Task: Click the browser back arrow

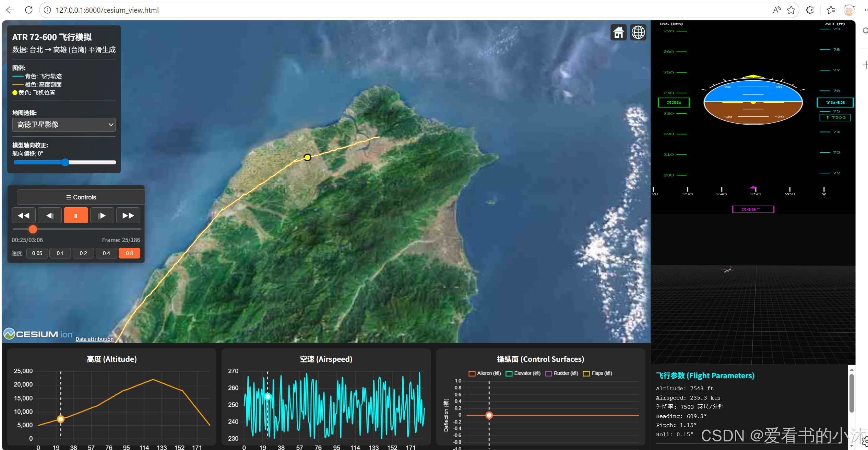Action: coord(10,10)
